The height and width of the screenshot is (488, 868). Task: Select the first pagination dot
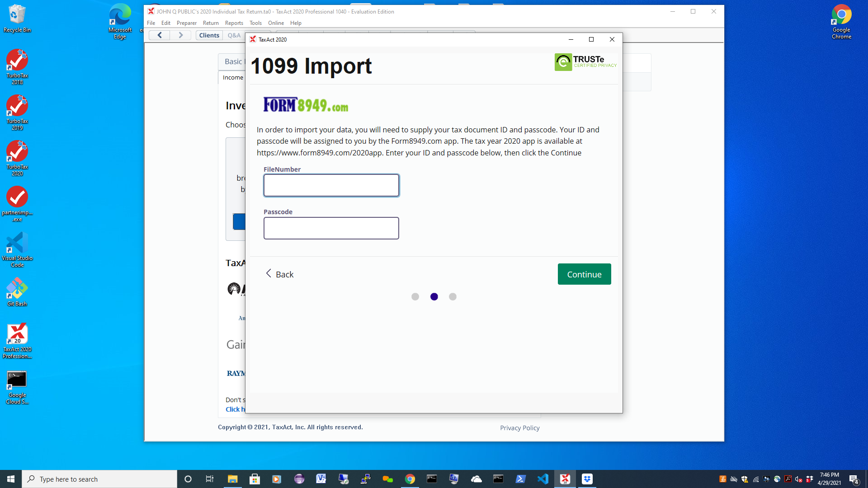point(415,297)
